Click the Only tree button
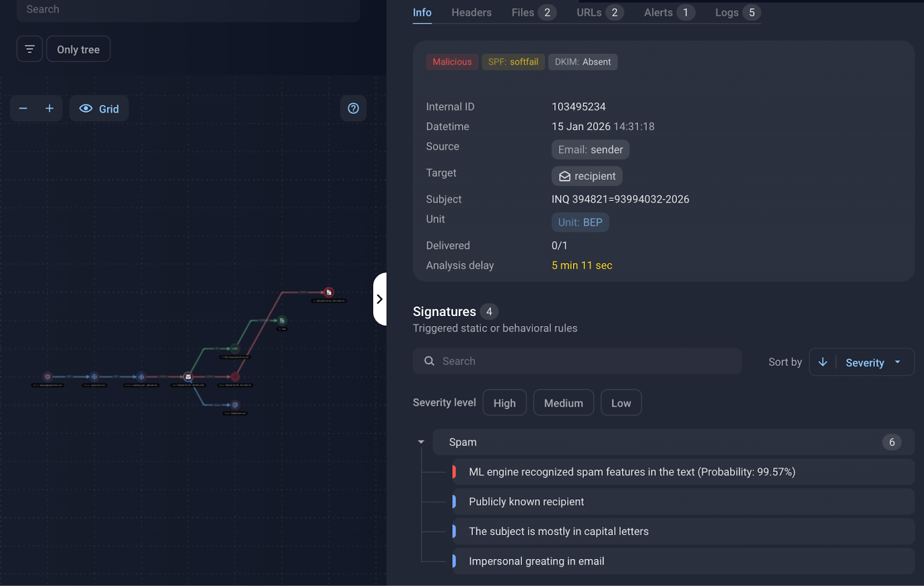 [78, 49]
